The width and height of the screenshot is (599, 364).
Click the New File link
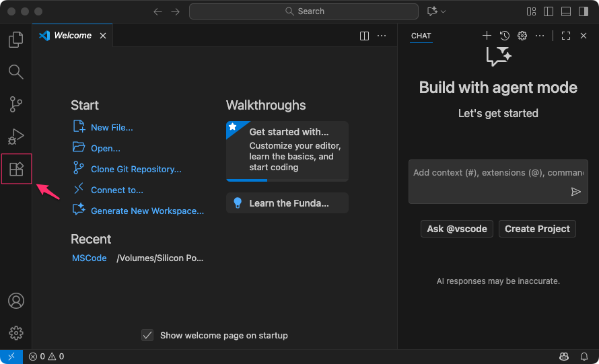point(112,127)
